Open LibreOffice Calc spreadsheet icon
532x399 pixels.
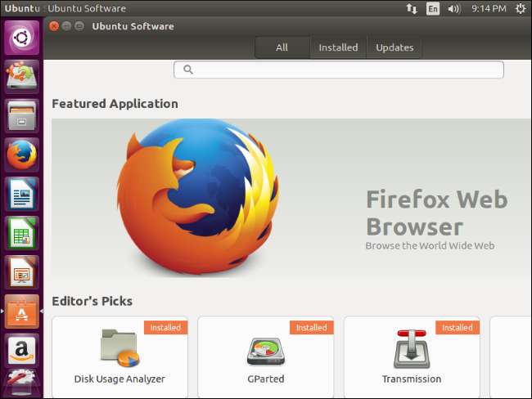tap(21, 232)
